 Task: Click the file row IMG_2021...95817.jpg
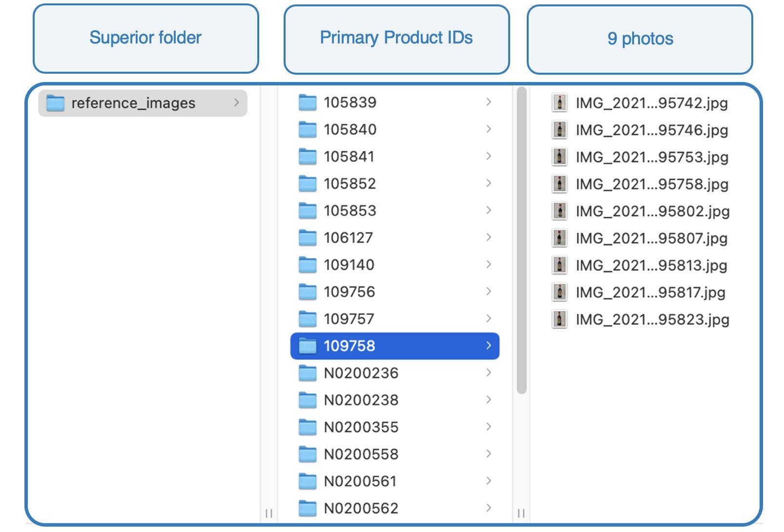point(639,292)
